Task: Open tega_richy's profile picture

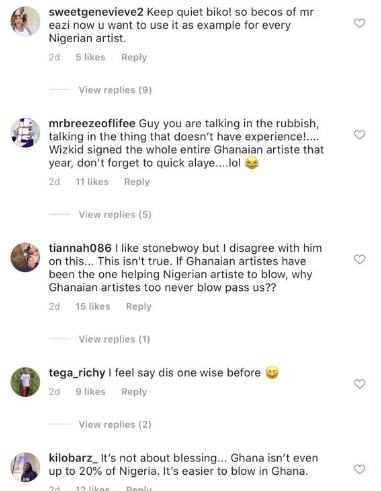Action: pos(25,382)
